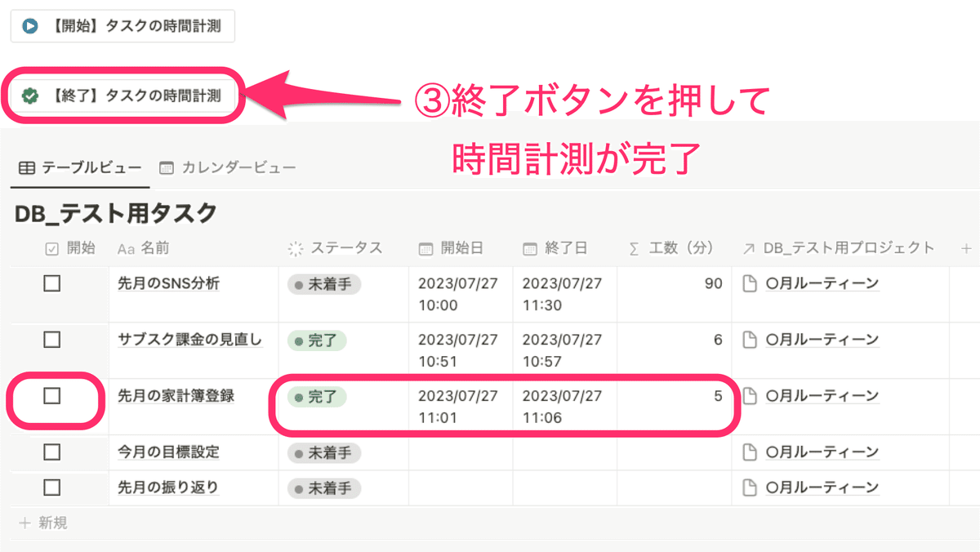The height and width of the screenshot is (552, 980).
Task: Click empty 工数 cell for 今月の目標設定
Action: 674,452
